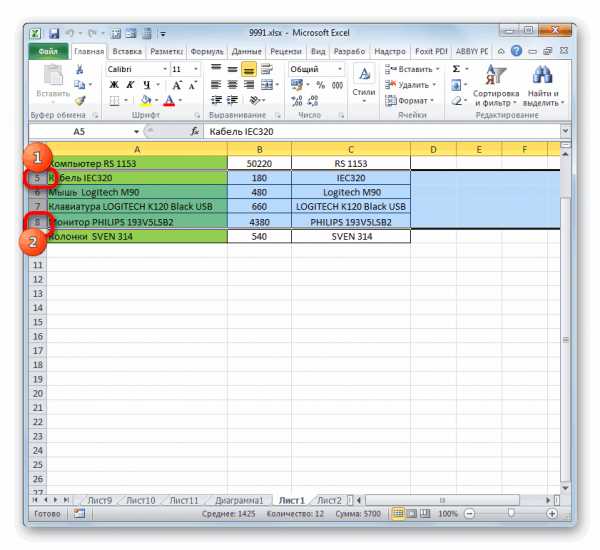Toggle underline Ч formatting
This screenshot has height=550, width=600.
tap(147, 85)
